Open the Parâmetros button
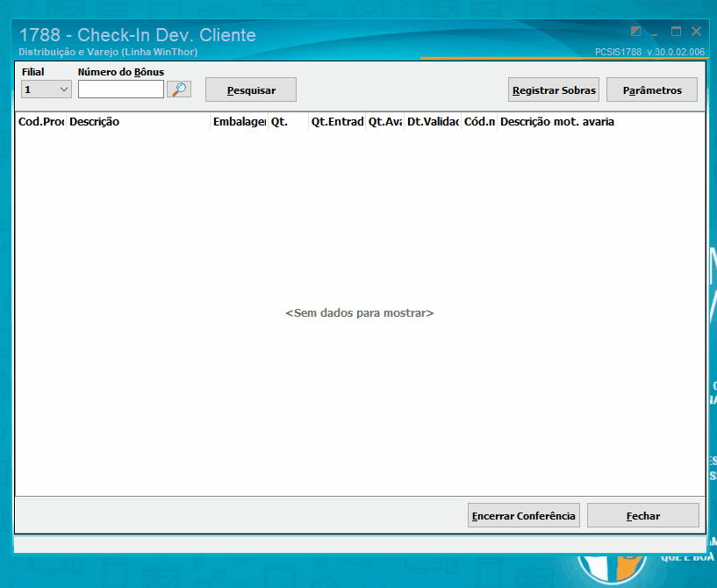The height and width of the screenshot is (588, 717). [651, 90]
